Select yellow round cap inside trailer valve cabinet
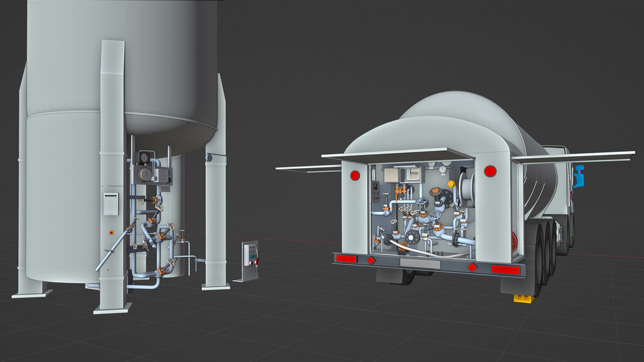Viewport: 644px width, 362px height. point(451,184)
